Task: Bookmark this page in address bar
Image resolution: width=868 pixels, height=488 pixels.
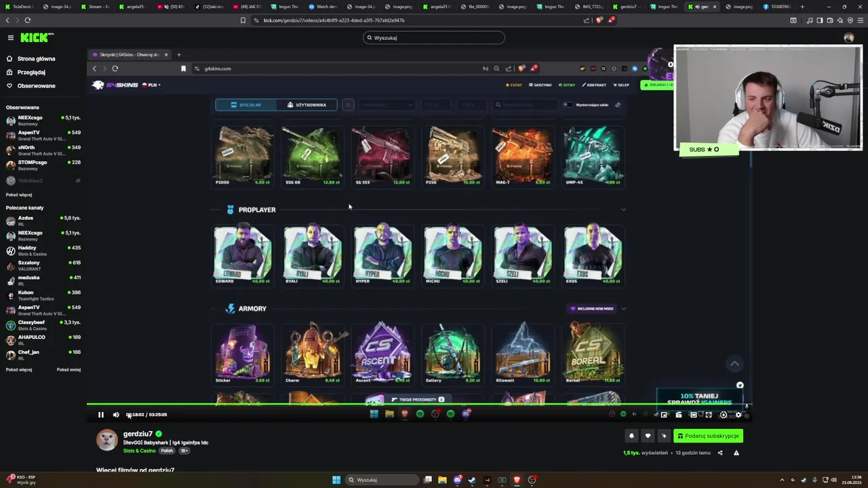Action: pos(243,20)
